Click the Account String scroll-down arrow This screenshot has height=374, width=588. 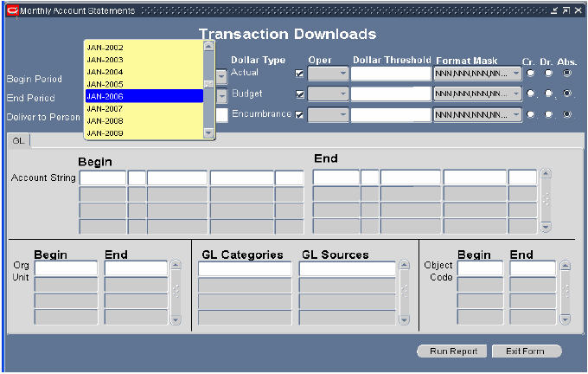pyautogui.click(x=545, y=226)
